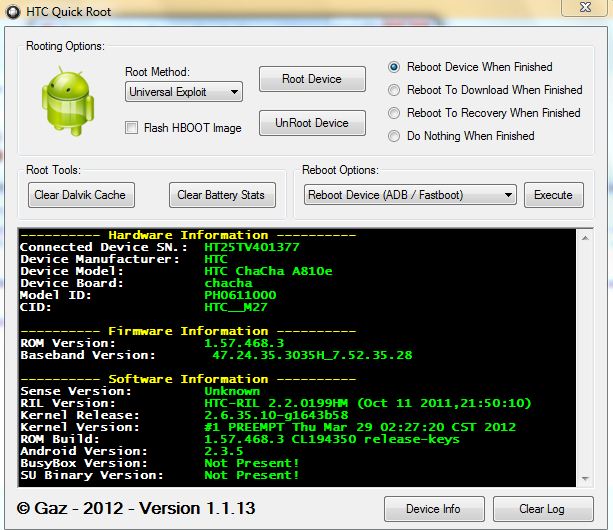Click the Software Information header
This screenshot has width=613, height=530.
click(x=188, y=379)
